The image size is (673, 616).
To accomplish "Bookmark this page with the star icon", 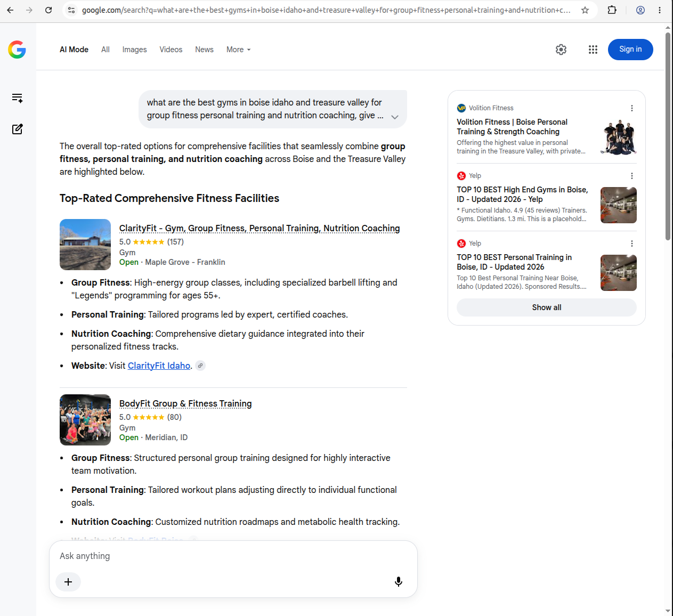I will [x=585, y=10].
